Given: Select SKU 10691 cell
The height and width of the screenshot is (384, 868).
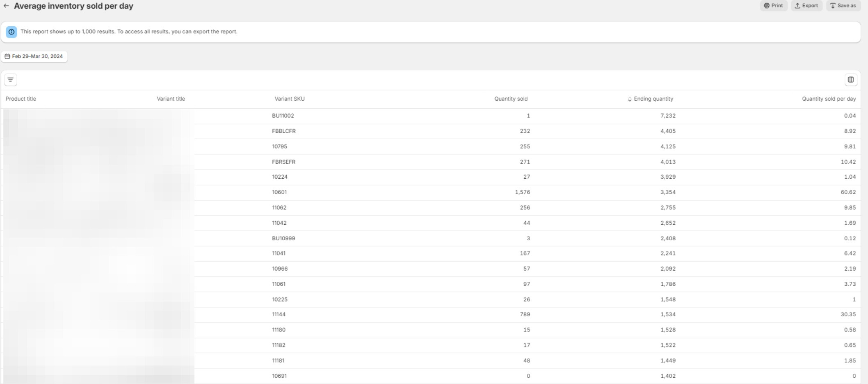Looking at the screenshot, I should 279,376.
